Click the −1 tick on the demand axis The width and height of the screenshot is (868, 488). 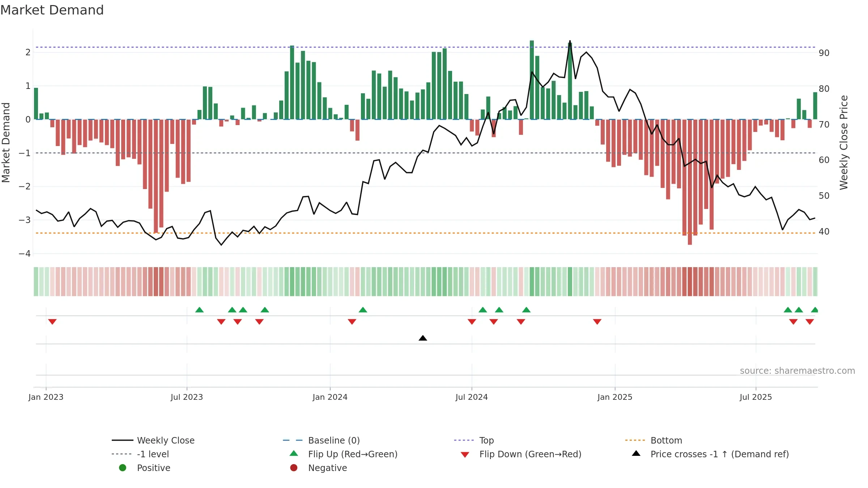point(25,153)
